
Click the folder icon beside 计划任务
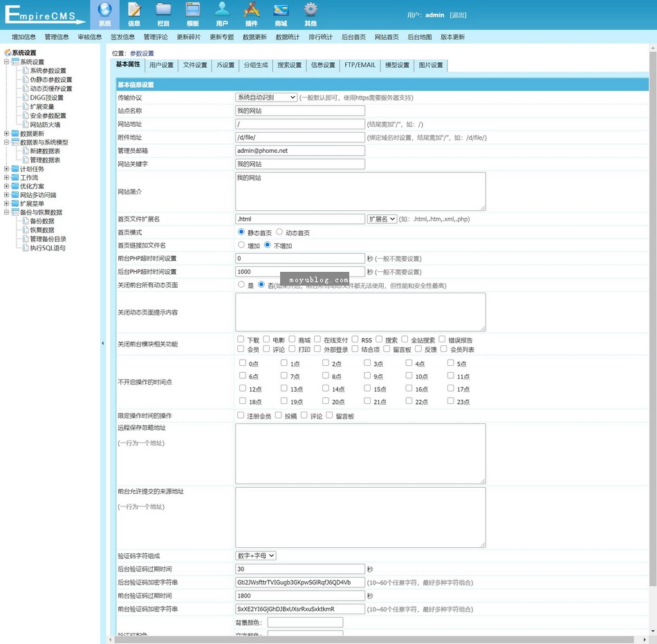click(15, 169)
